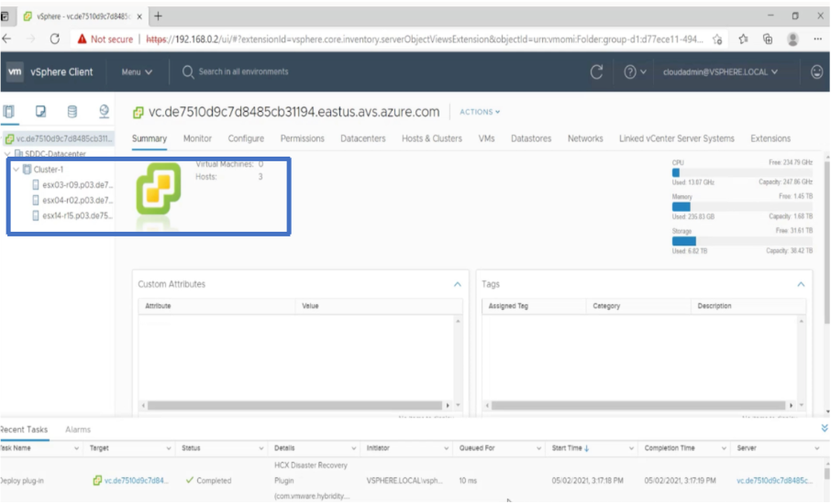The height and width of the screenshot is (504, 831).
Task: Open browser Collections icon
Action: (x=768, y=38)
